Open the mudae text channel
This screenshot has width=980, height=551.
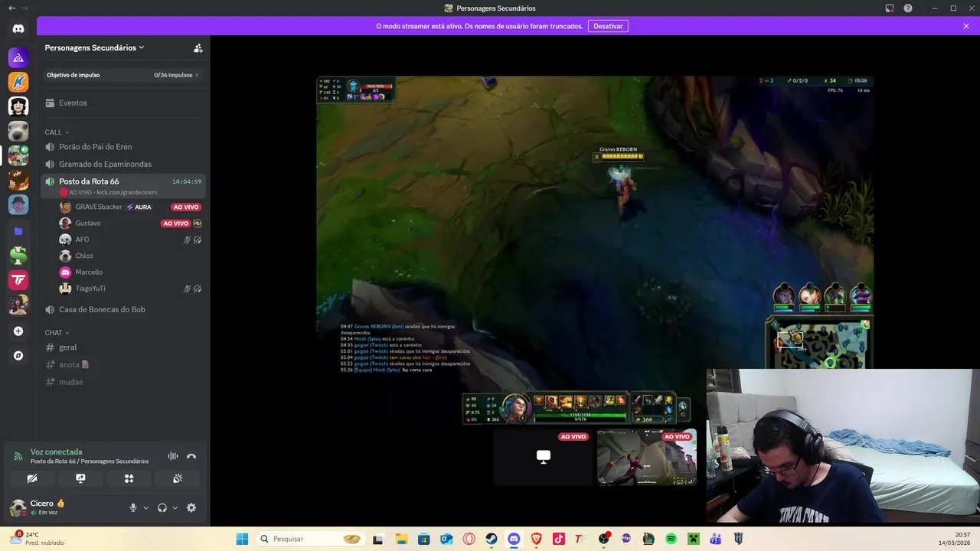coord(123,382)
